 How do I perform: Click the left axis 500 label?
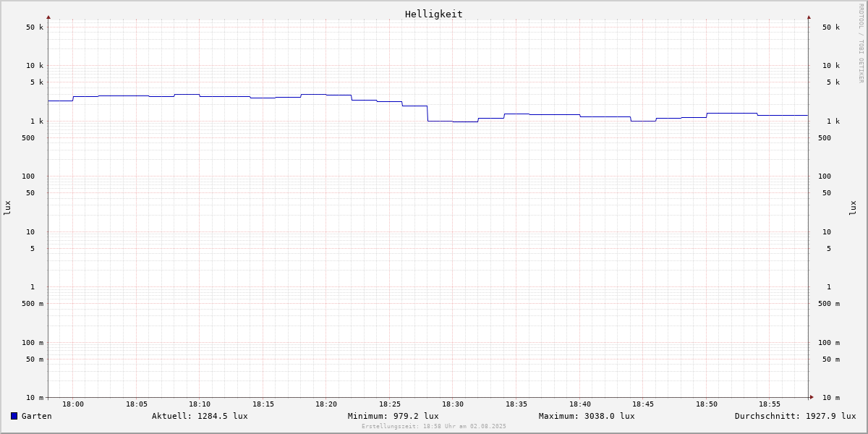pyautogui.click(x=28, y=138)
